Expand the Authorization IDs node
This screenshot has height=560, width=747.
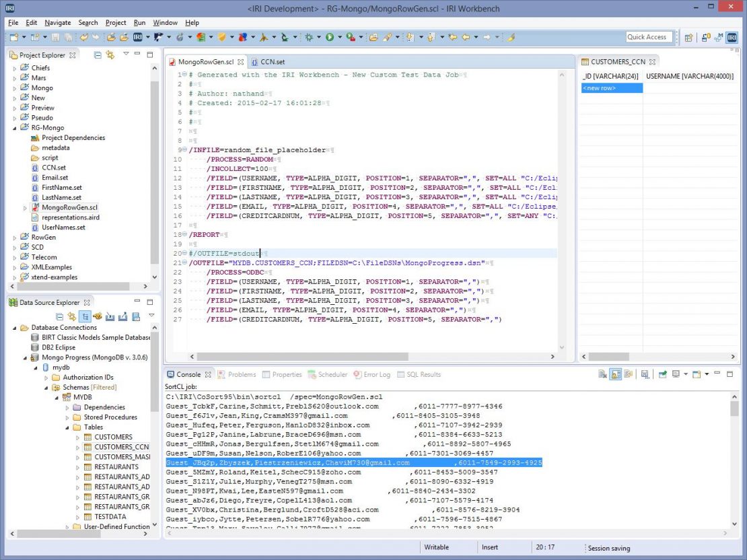click(46, 378)
